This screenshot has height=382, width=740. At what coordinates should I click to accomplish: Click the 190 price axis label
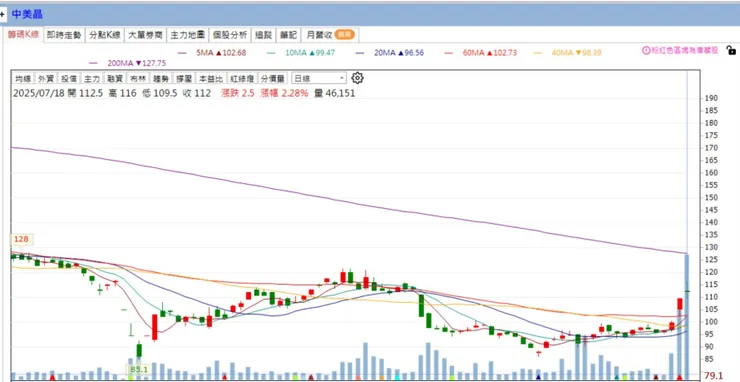(x=711, y=98)
